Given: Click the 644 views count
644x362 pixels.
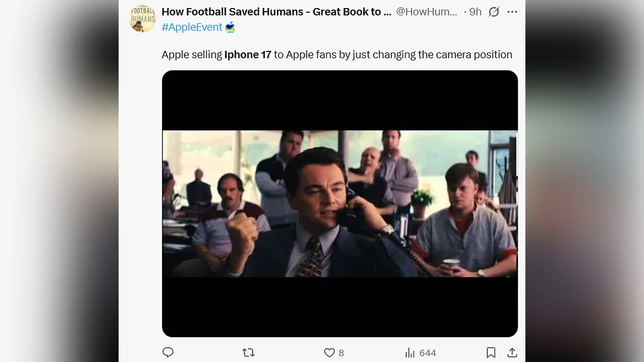Looking at the screenshot, I should [x=428, y=353].
